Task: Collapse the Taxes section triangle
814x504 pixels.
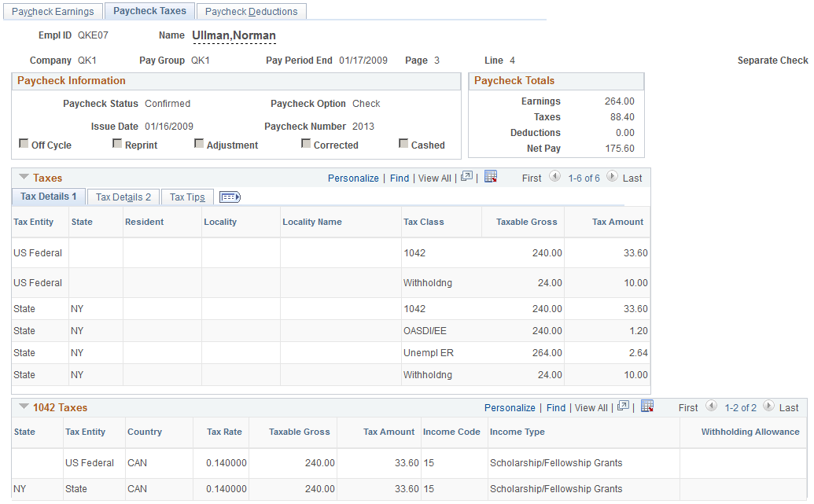Action: pos(24,177)
